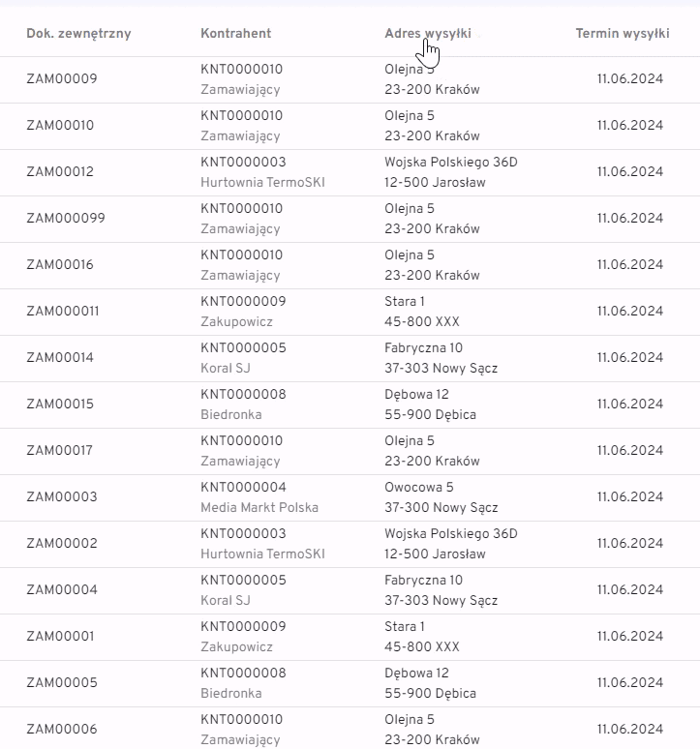This screenshot has width=700, height=749.
Task: Click the Kontrahent column header
Action: click(x=235, y=34)
